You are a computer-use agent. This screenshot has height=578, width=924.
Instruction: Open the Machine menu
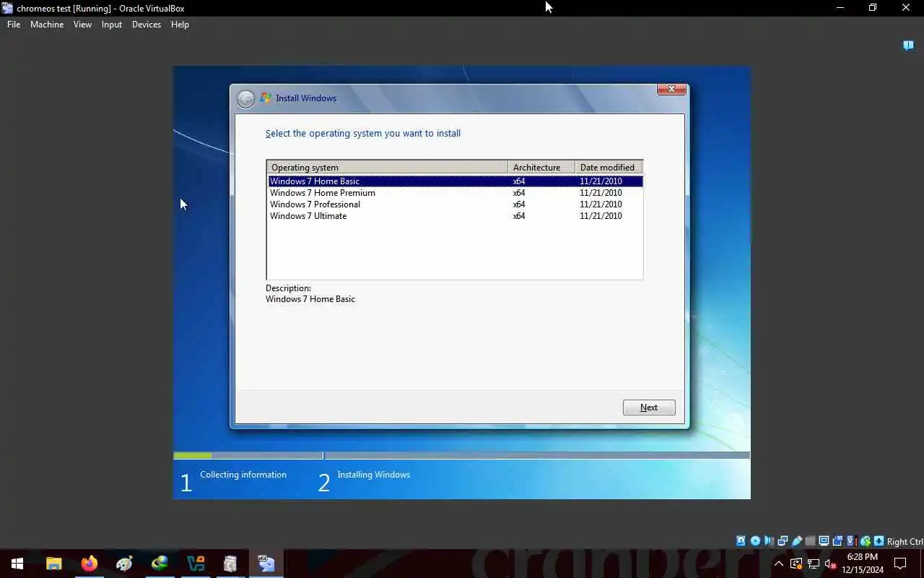(x=47, y=25)
